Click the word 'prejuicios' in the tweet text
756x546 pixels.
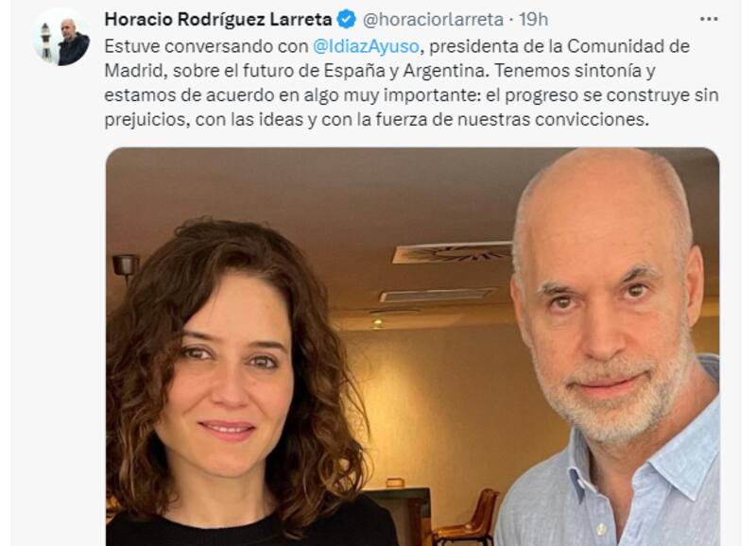pos(146,119)
